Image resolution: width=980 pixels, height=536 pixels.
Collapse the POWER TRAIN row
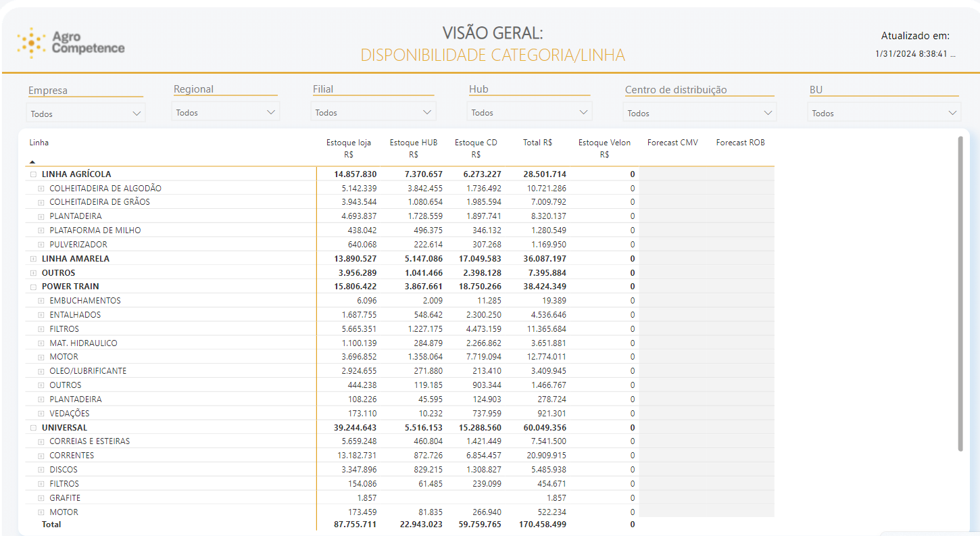33,287
